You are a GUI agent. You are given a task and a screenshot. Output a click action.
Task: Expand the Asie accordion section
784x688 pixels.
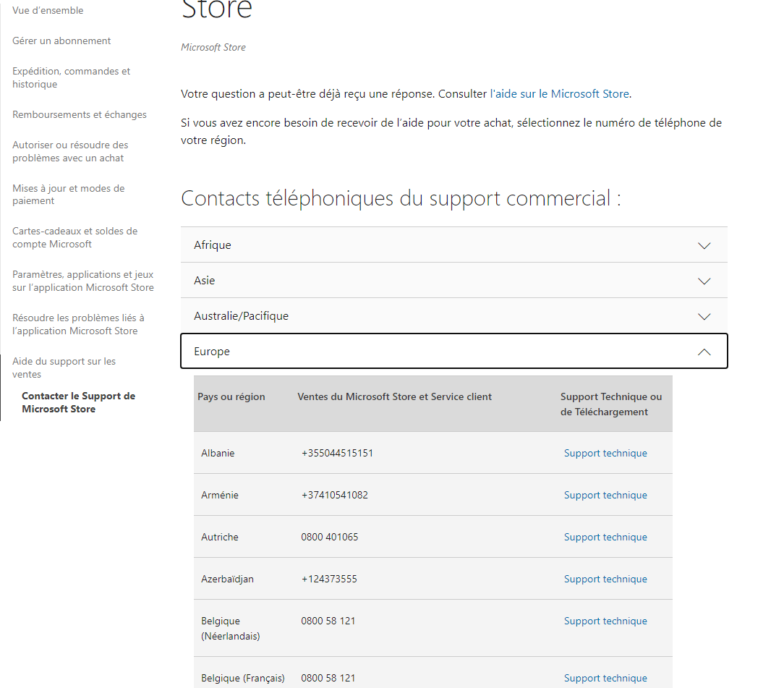pyautogui.click(x=454, y=281)
